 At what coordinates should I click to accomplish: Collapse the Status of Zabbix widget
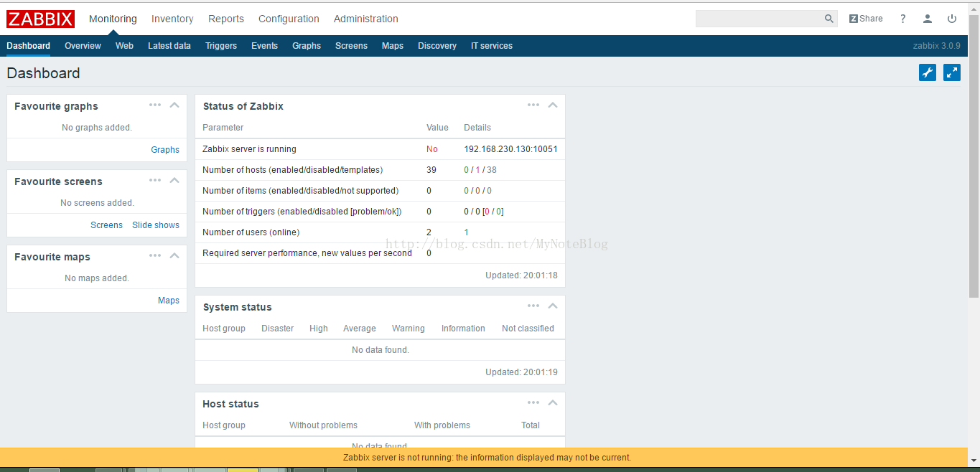coord(553,105)
